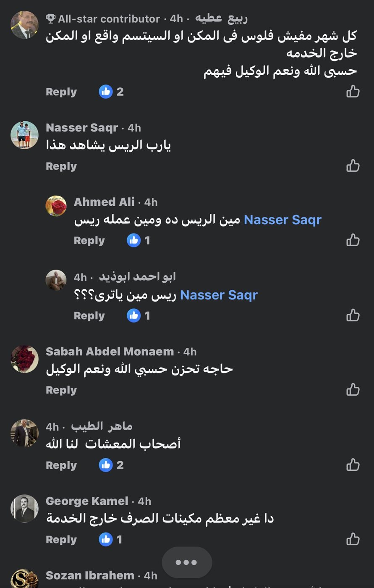Like George Kamel's comment with thumbs-up
This screenshot has width=374, height=588.
tap(353, 539)
